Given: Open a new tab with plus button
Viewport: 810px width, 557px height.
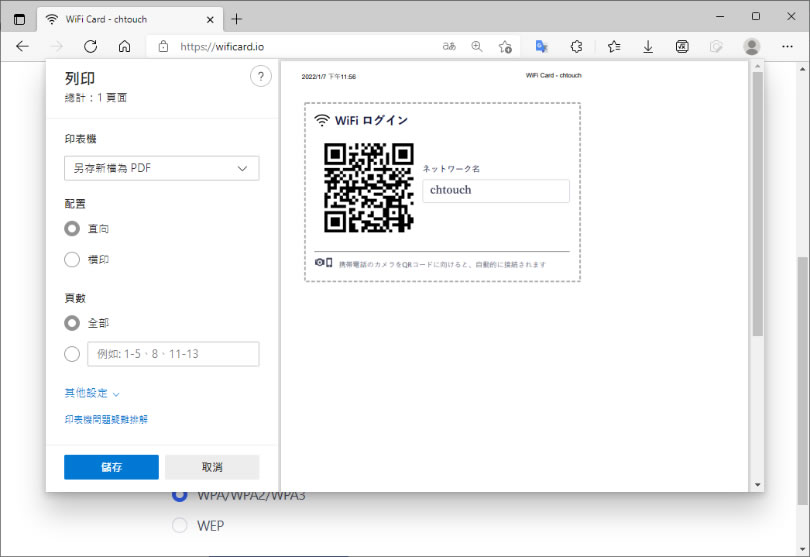Looking at the screenshot, I should coord(237,19).
